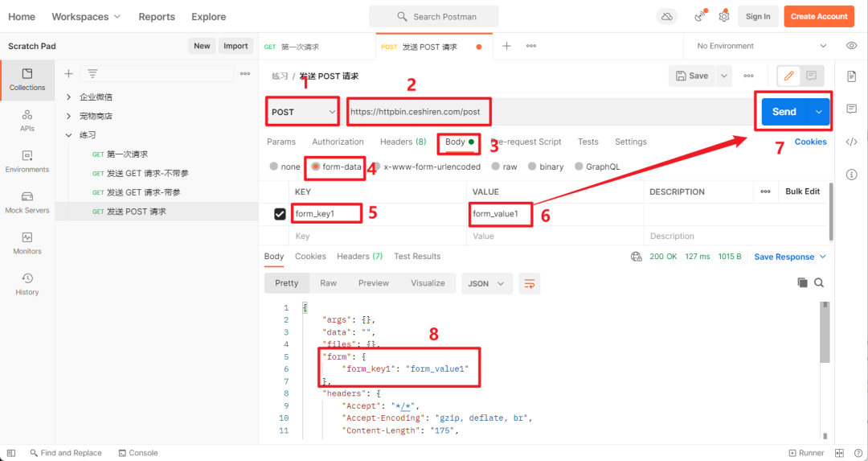The height and width of the screenshot is (461, 868).
Task: Select the none body radio button
Action: pyautogui.click(x=273, y=167)
